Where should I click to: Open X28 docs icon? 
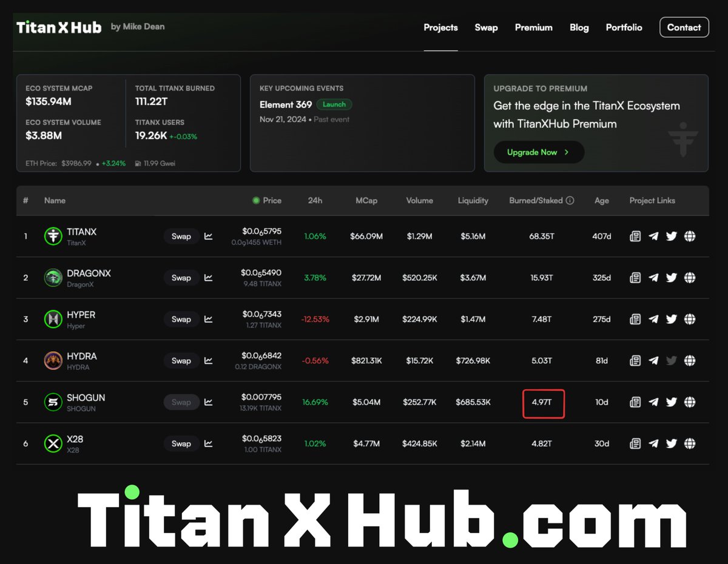pyautogui.click(x=635, y=443)
